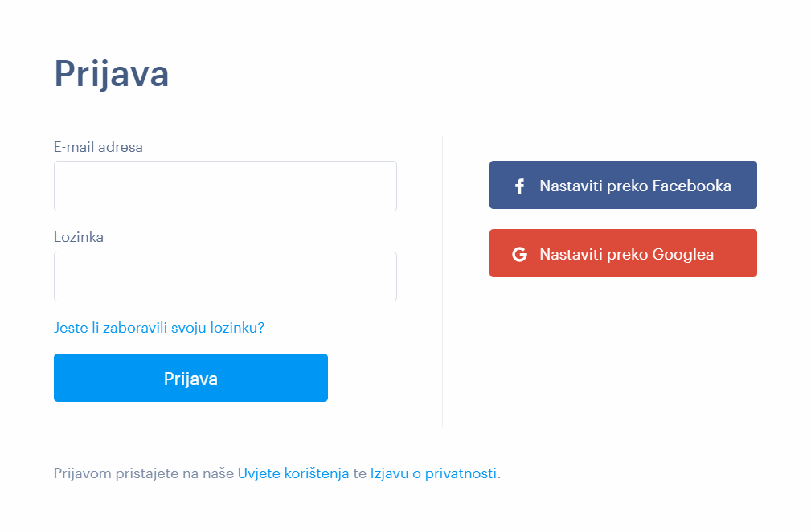The image size is (811, 532).
Task: Choose 'Nastaviti preko Facebooka' login button
Action: (x=623, y=185)
